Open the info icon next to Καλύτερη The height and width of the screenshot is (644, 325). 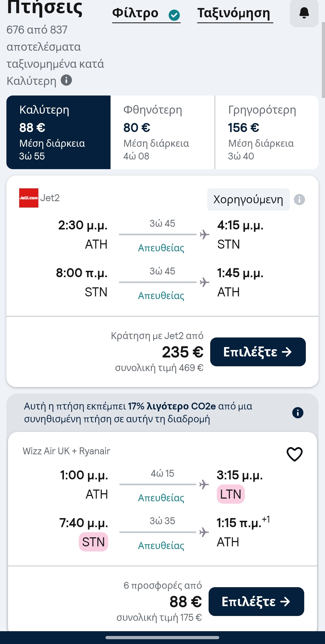tap(66, 80)
